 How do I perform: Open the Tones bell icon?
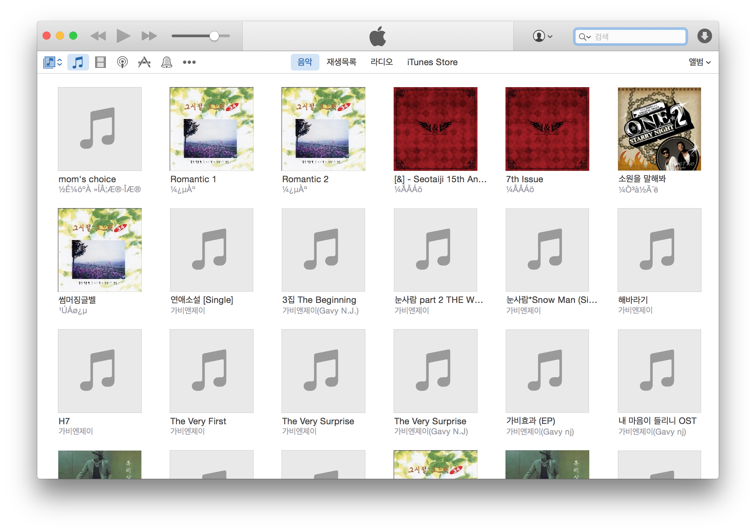point(166,62)
